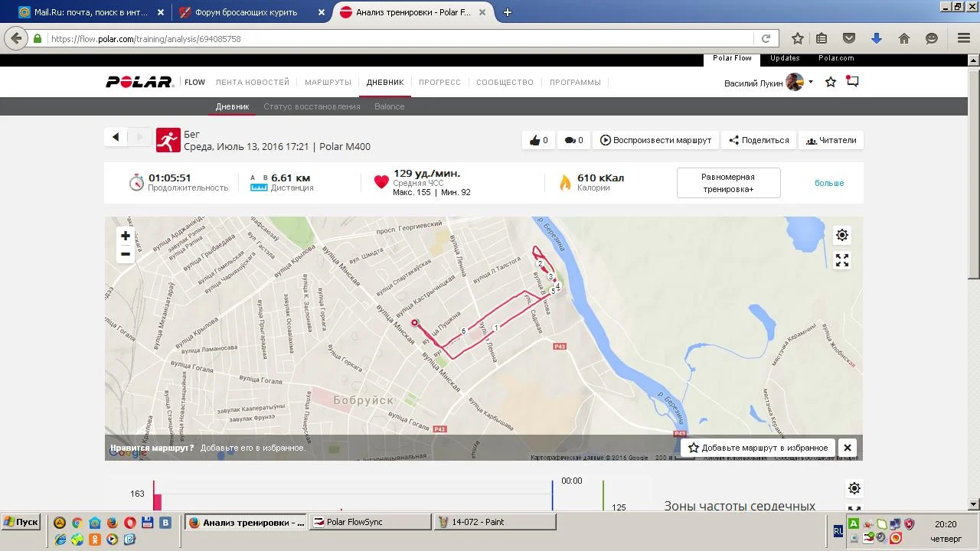Click the Поделиться share button
The width and height of the screenshot is (980, 551).
click(759, 140)
